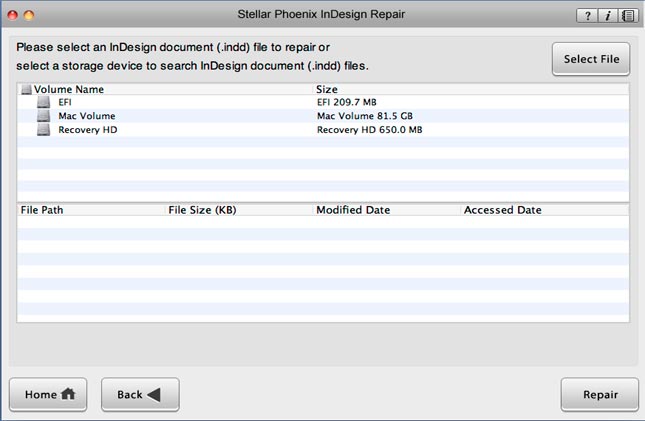Screen dimensions: 645x421
Task: Click the Home button
Action: (x=48, y=395)
